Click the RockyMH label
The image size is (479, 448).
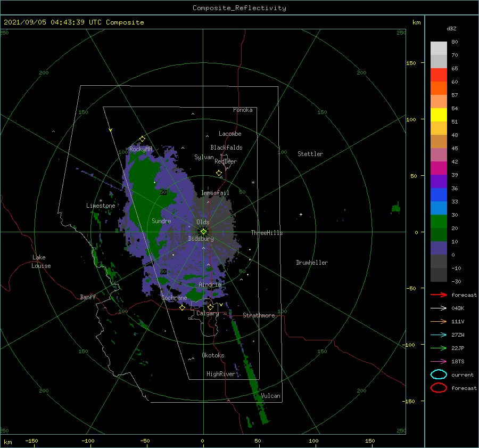tap(141, 149)
